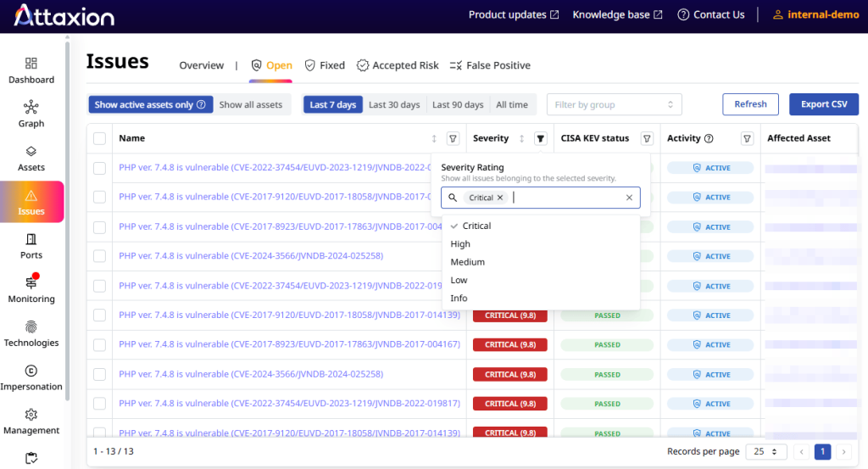Viewport: 868px width, 469px height.
Task: Click the Attaxion logo
Action: (64, 15)
